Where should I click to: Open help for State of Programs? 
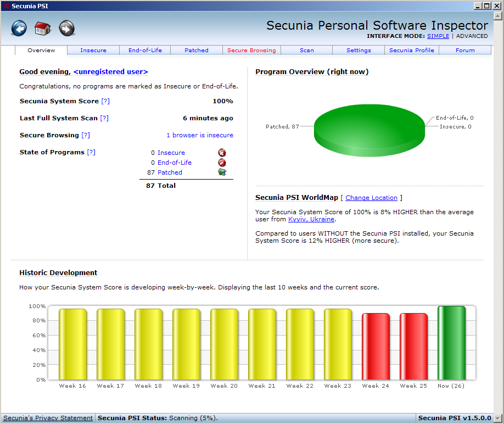91,152
